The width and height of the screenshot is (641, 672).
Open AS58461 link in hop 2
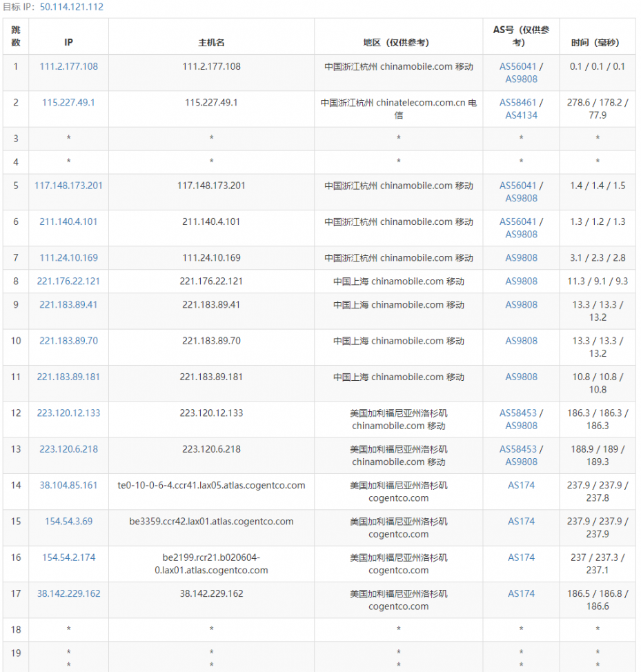517,102
